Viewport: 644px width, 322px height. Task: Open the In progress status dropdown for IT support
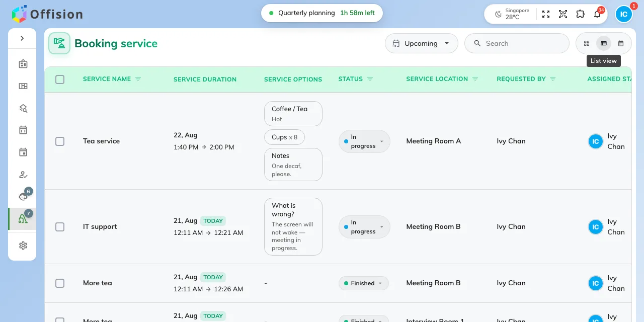(x=364, y=227)
